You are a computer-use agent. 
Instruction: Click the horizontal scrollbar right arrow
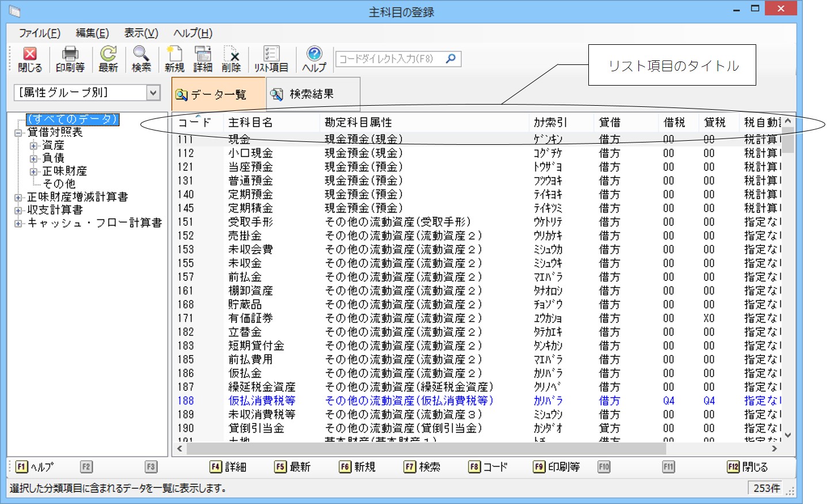pos(774,448)
